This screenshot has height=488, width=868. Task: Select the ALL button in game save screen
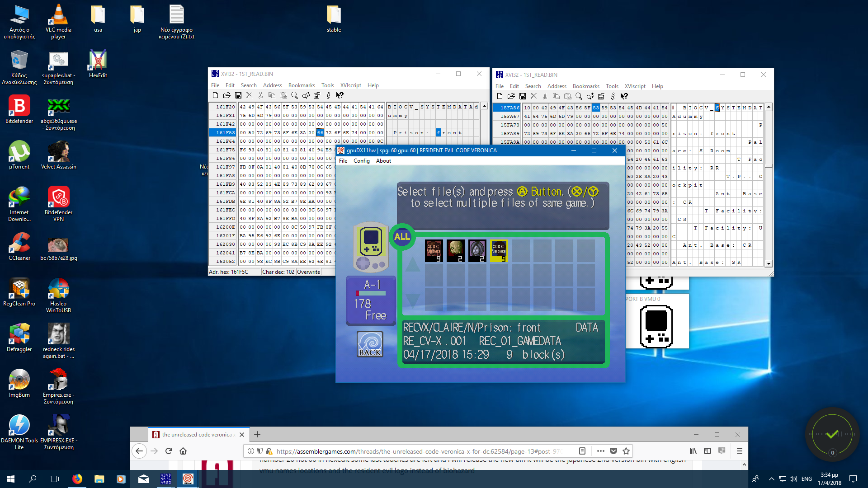click(x=402, y=237)
